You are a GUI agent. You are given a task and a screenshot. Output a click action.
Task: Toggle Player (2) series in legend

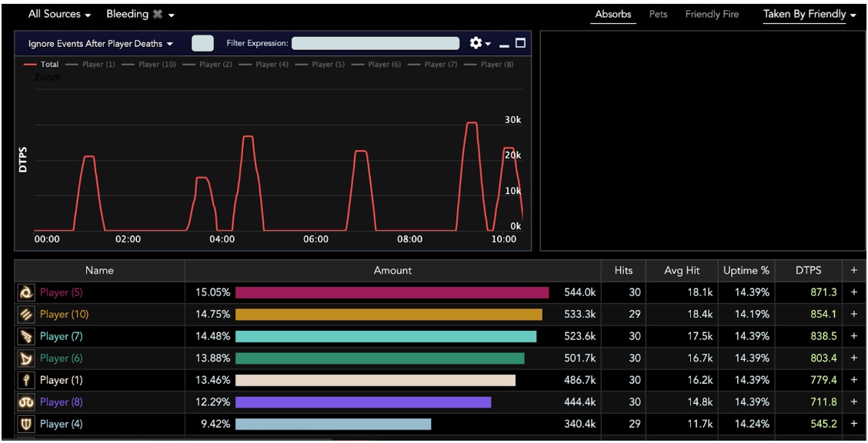click(x=208, y=64)
